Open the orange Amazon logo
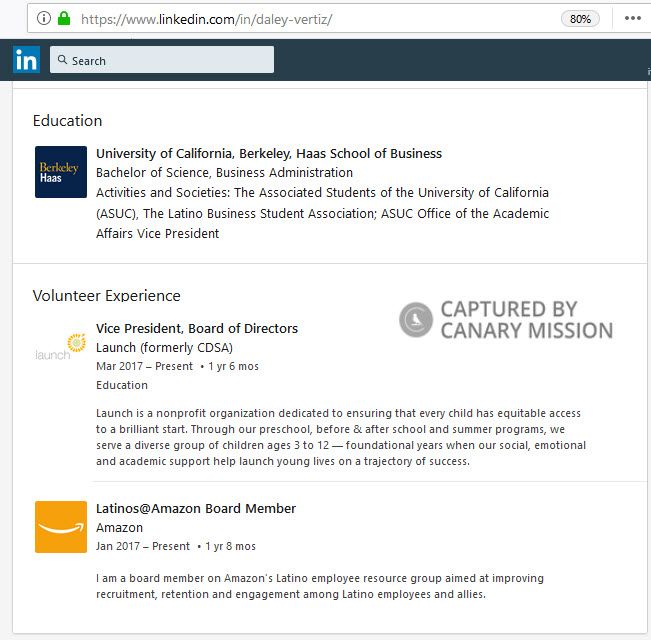This screenshot has width=651, height=640. (x=61, y=527)
